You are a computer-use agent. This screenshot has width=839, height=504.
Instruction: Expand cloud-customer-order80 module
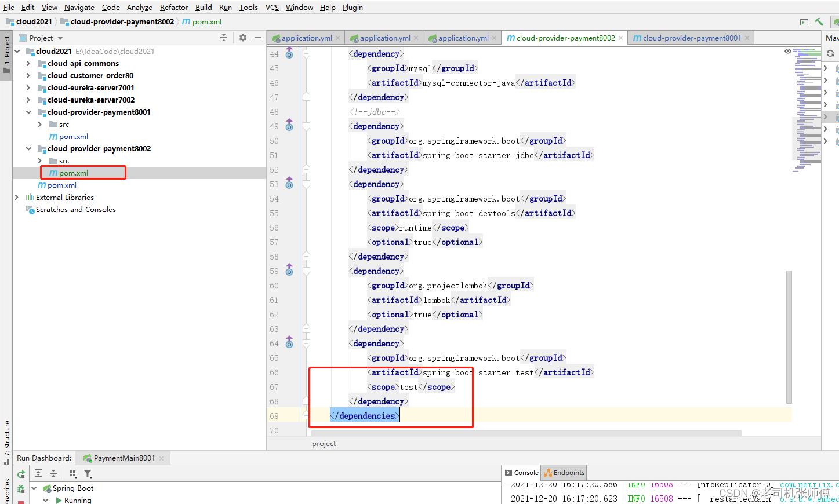pyautogui.click(x=28, y=75)
